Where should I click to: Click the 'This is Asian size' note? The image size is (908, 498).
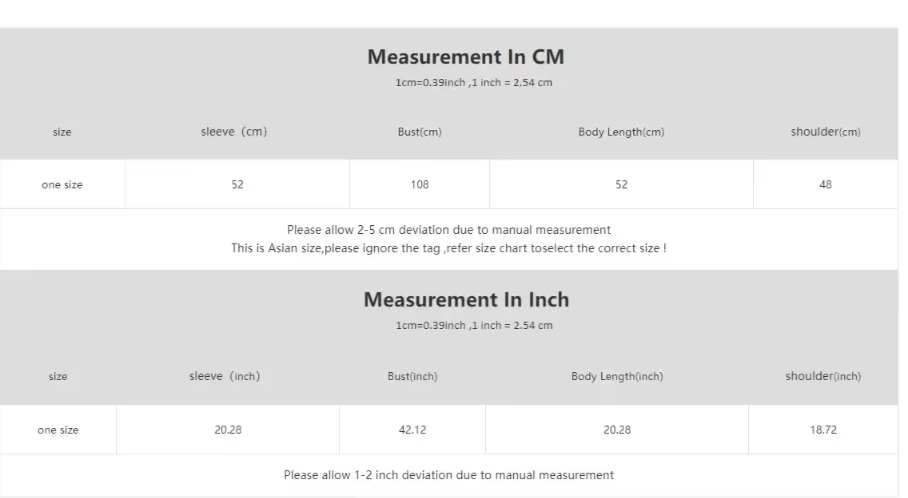point(449,248)
